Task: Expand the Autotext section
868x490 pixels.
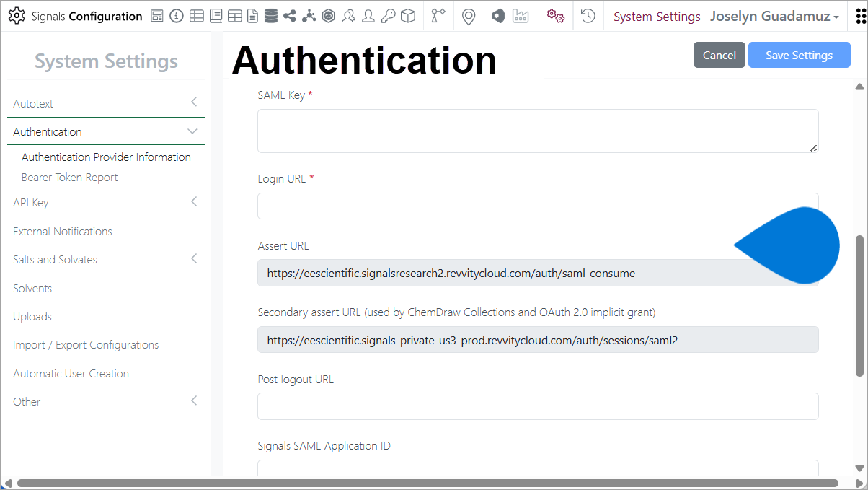Action: tap(193, 103)
